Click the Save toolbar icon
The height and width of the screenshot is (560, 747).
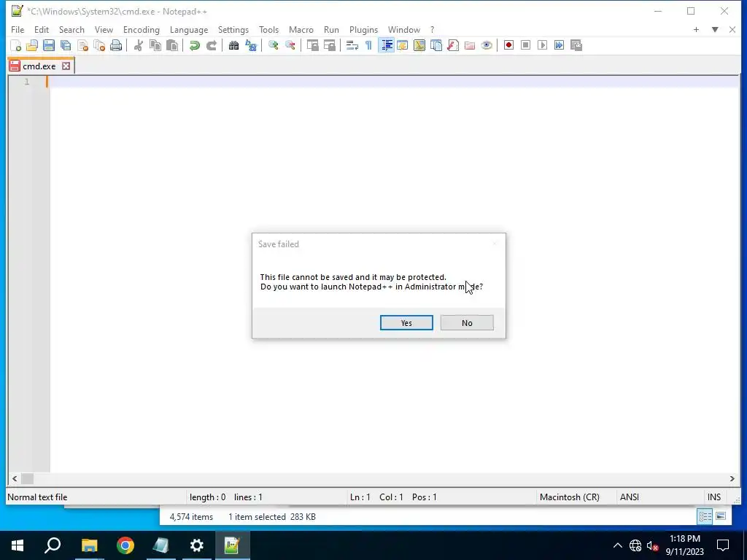pyautogui.click(x=49, y=45)
